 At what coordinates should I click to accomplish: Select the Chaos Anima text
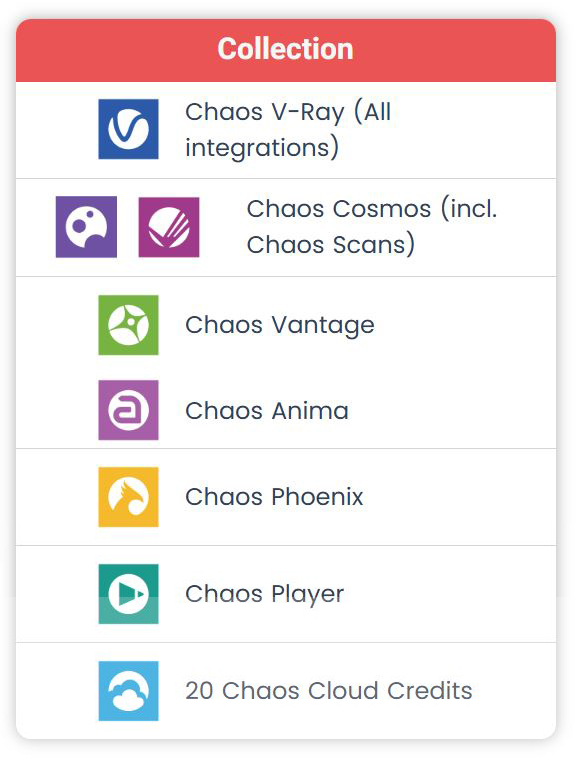(x=267, y=411)
